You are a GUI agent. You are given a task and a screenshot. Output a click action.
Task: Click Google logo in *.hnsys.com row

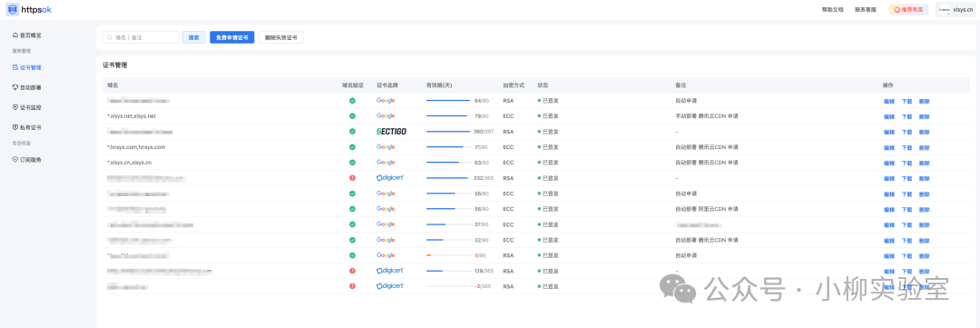click(386, 146)
